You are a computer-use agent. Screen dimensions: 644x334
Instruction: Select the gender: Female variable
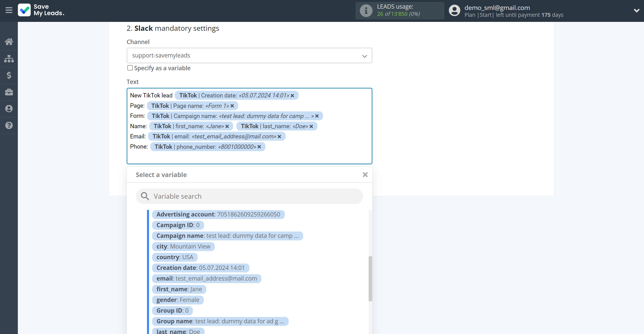178,300
